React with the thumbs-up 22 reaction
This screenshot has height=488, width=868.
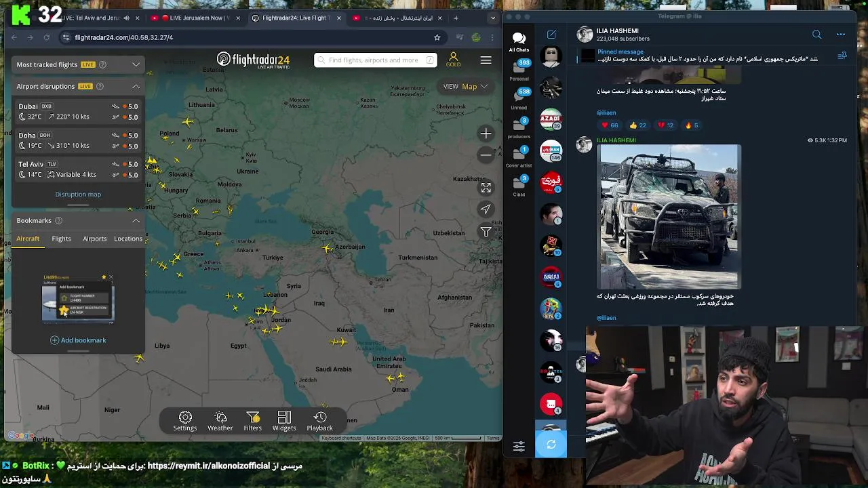tap(638, 125)
